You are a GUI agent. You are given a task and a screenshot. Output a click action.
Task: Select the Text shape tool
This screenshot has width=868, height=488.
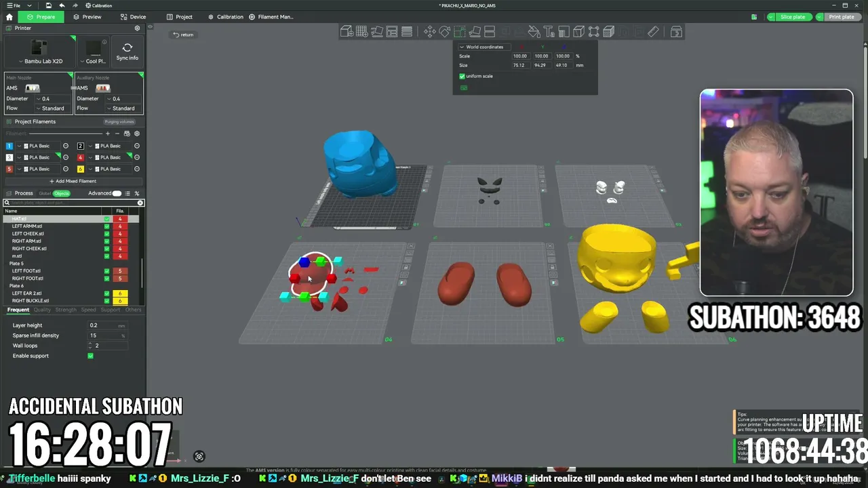click(549, 32)
